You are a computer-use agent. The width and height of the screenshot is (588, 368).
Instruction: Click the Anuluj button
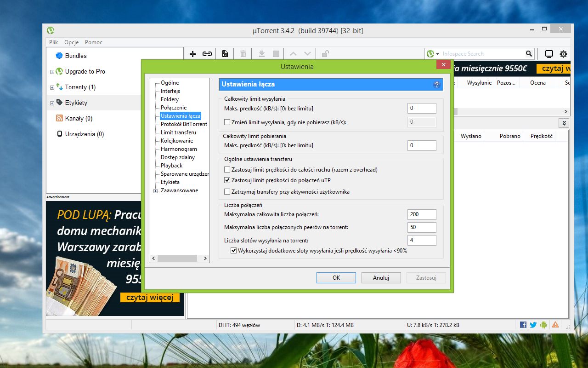tap(381, 278)
